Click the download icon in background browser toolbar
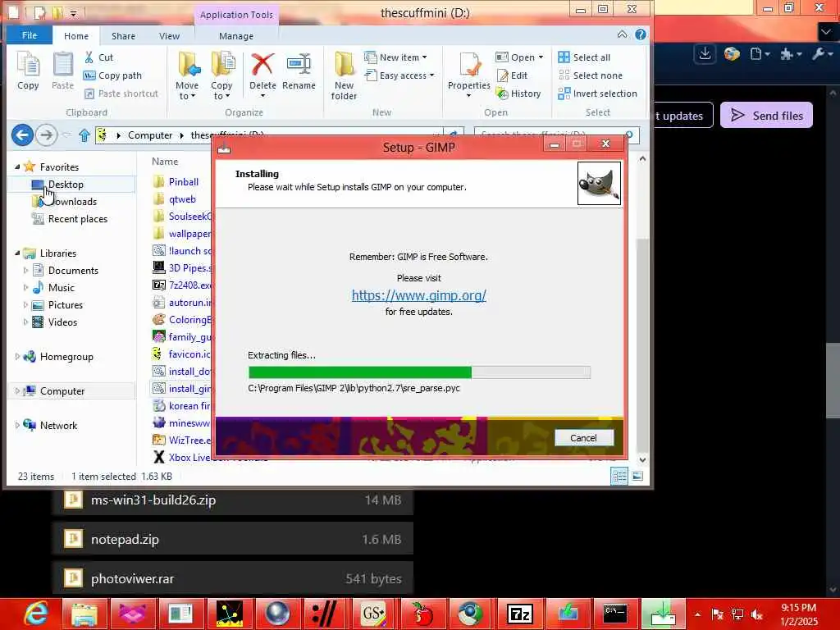840x630 pixels. pyautogui.click(x=705, y=53)
